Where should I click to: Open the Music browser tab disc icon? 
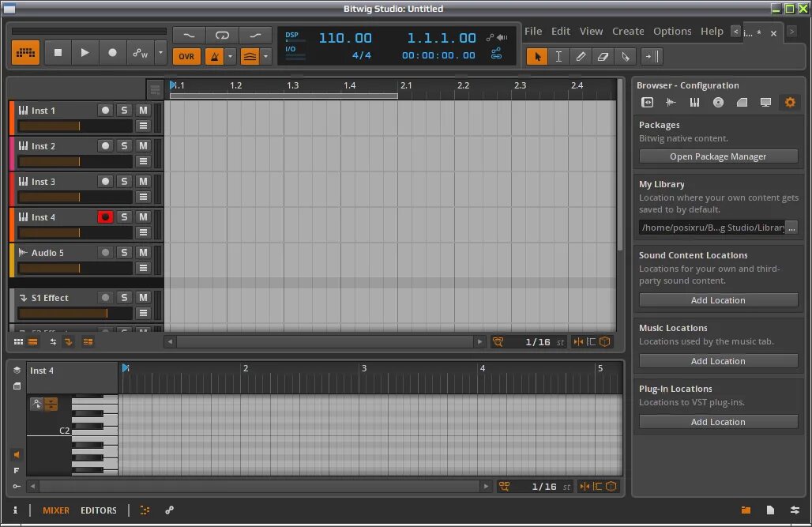click(718, 103)
